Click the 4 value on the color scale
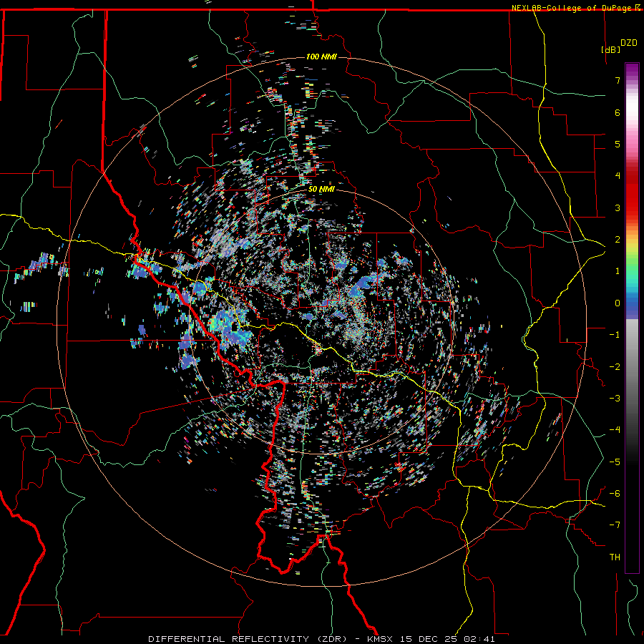Image resolution: width=644 pixels, height=644 pixels. pos(618,176)
